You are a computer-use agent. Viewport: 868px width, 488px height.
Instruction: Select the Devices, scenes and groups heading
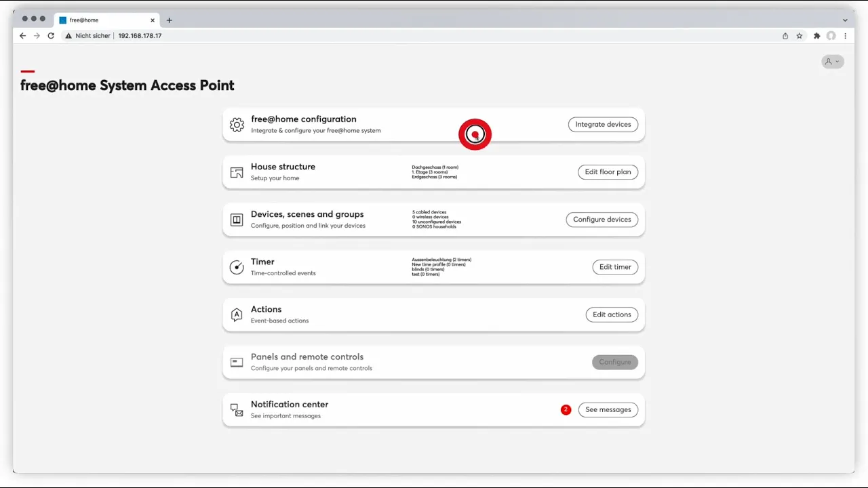click(307, 214)
